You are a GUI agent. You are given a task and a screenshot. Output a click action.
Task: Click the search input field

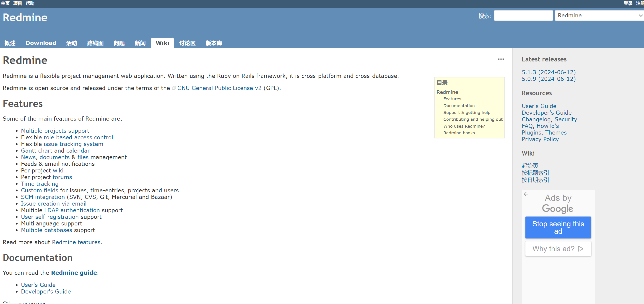523,16
